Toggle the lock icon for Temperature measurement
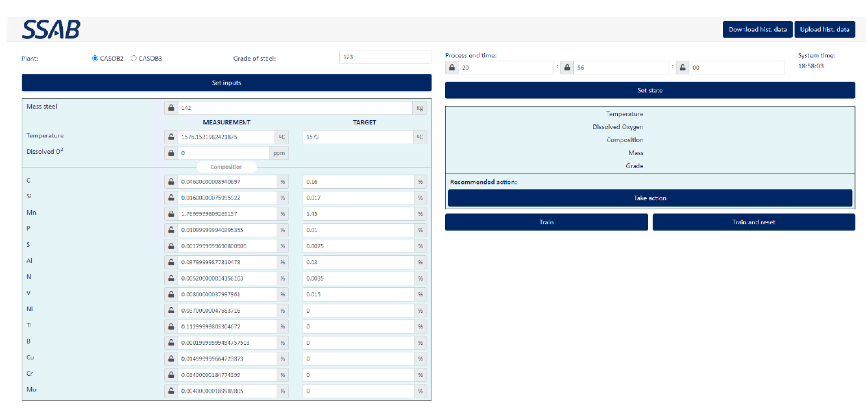868x412 pixels. coord(171,137)
